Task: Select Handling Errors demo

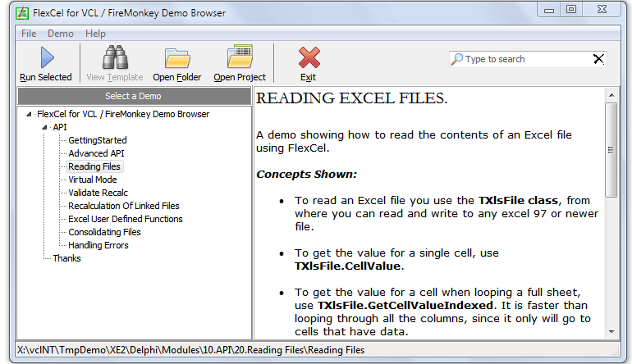Action: click(98, 245)
